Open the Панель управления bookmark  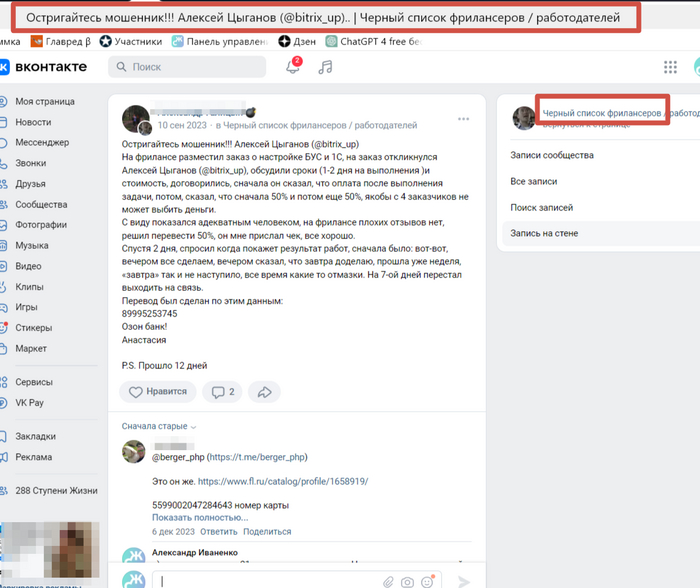(x=220, y=42)
